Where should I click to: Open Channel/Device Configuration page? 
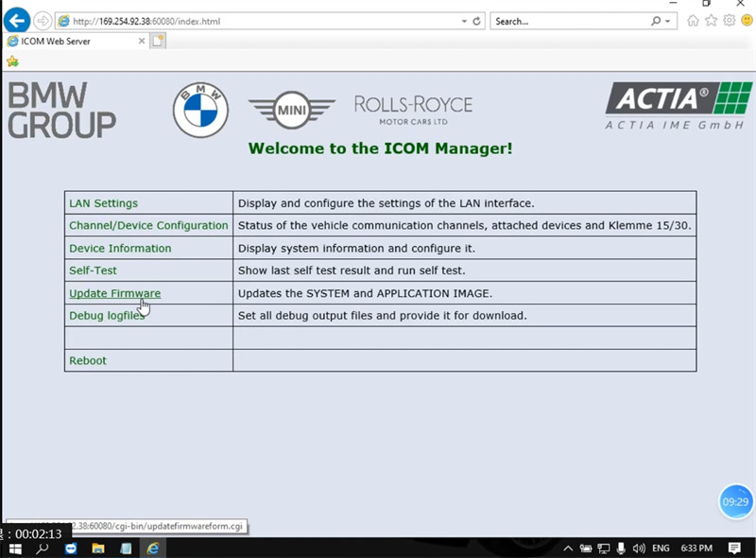point(148,225)
